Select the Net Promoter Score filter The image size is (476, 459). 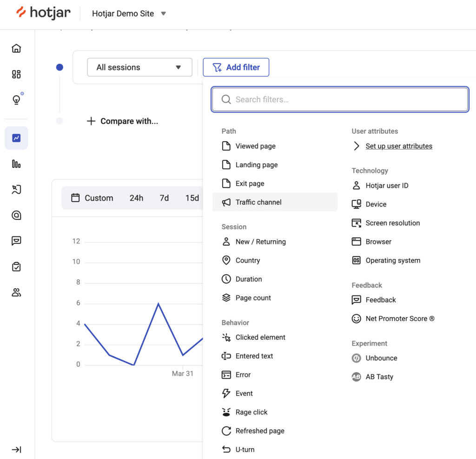click(x=393, y=318)
